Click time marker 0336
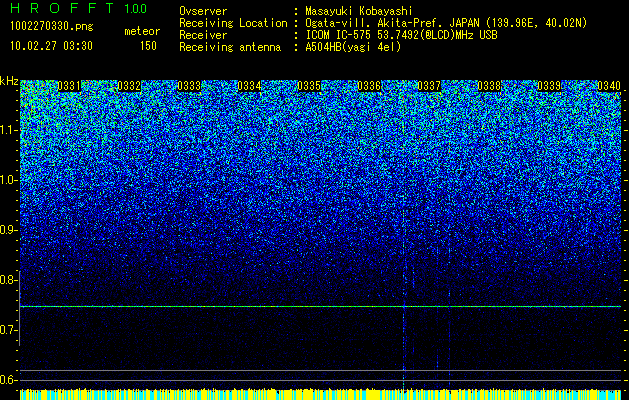629x400 pixels. [369, 86]
